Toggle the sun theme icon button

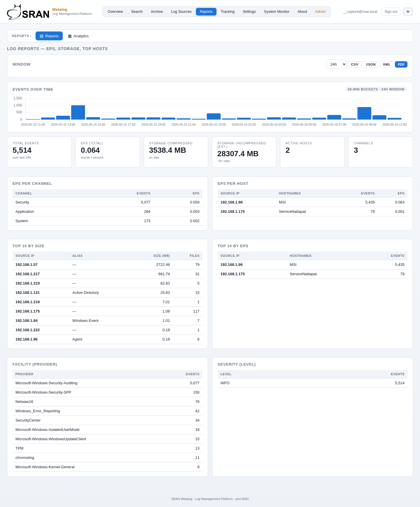pos(408,12)
